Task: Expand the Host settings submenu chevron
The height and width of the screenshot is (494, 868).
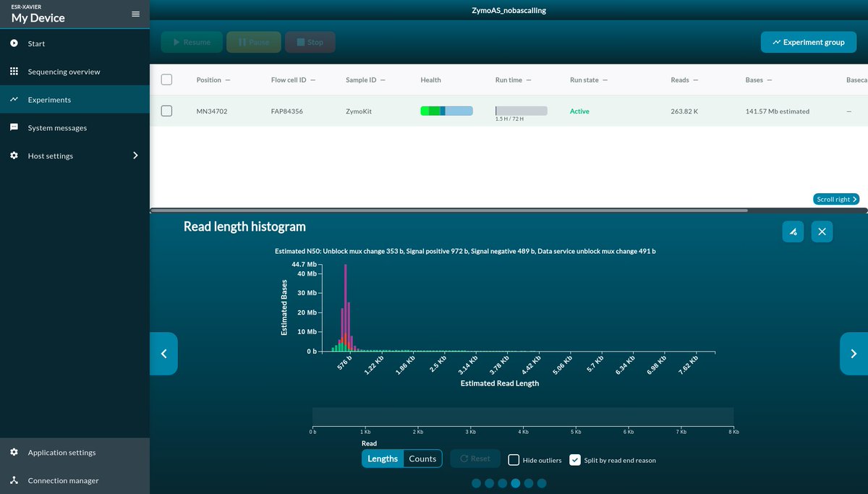Action: 135,156
